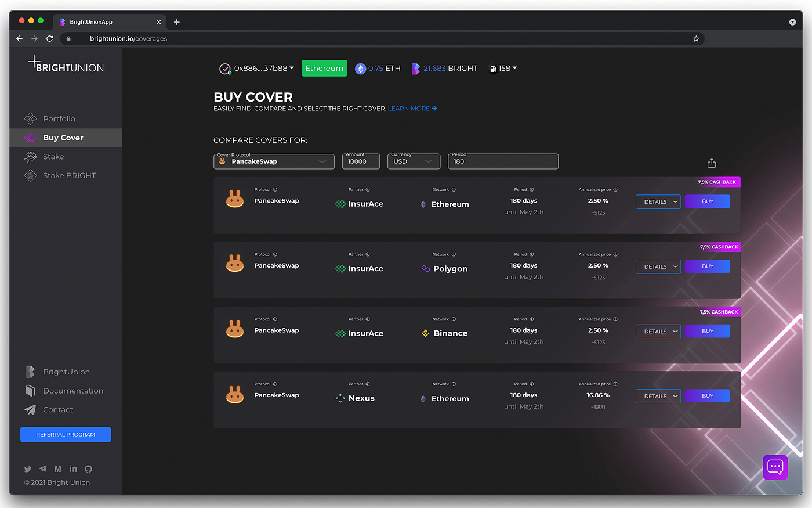Screen dimensions: 812x508
Task: Open a new browser tab
Action: [x=177, y=22]
